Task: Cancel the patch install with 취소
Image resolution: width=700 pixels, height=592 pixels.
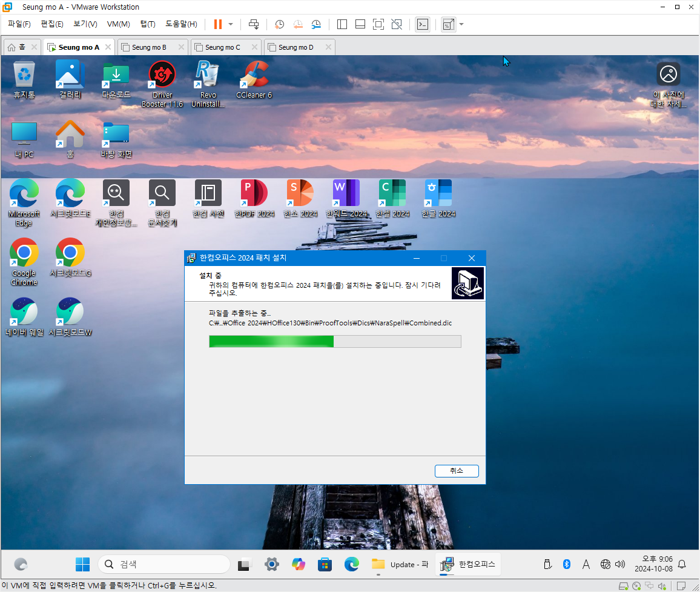Action: [x=457, y=471]
